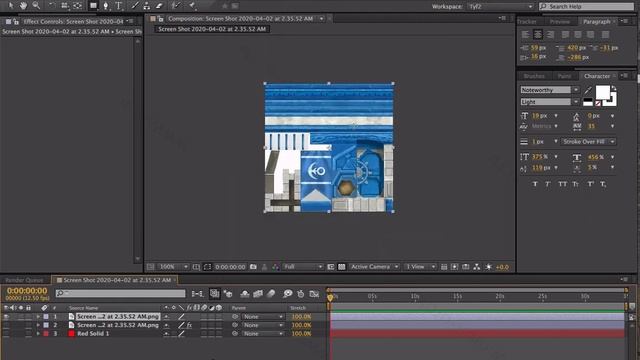Select the Selection arrow tool

coord(11,6)
